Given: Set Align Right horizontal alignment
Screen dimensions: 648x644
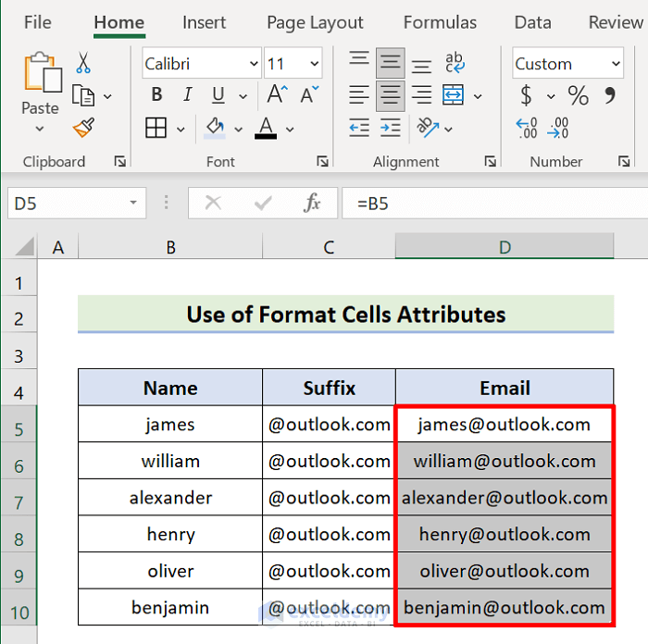Looking at the screenshot, I should pos(421,95).
